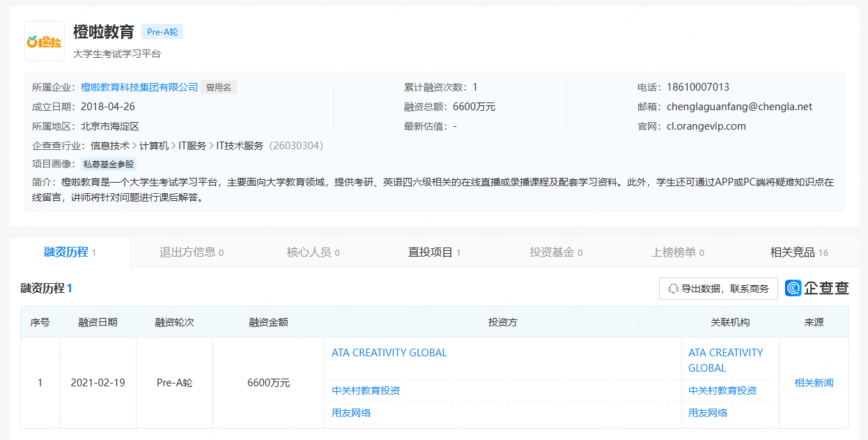868x440 pixels.
Task: Open 中关村教育投资 in 关联机构 column
Action: pyautogui.click(x=722, y=390)
